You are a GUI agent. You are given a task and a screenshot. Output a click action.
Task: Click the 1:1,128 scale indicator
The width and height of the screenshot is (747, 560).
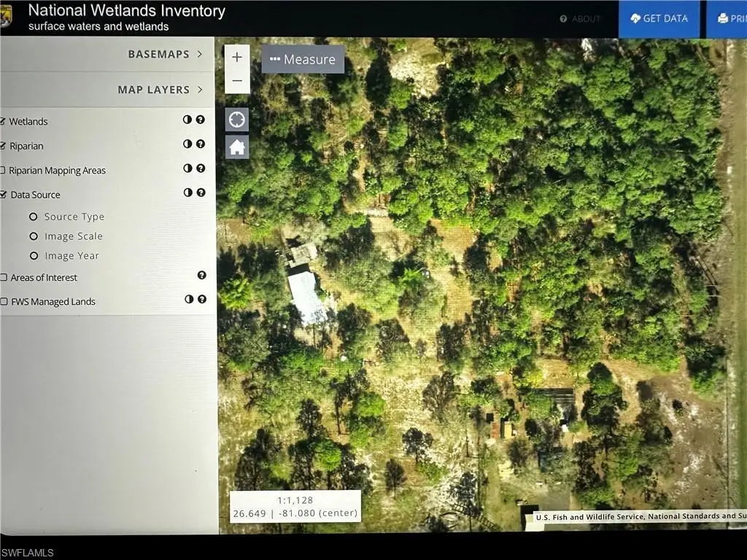[295, 500]
